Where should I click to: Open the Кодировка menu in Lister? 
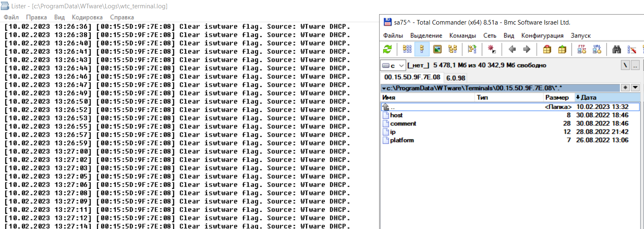(x=87, y=17)
